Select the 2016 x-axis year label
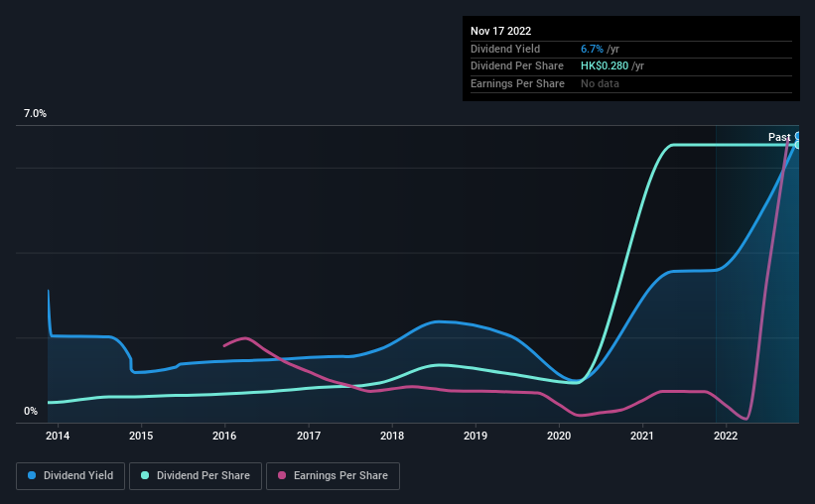815x504 pixels. [x=224, y=435]
